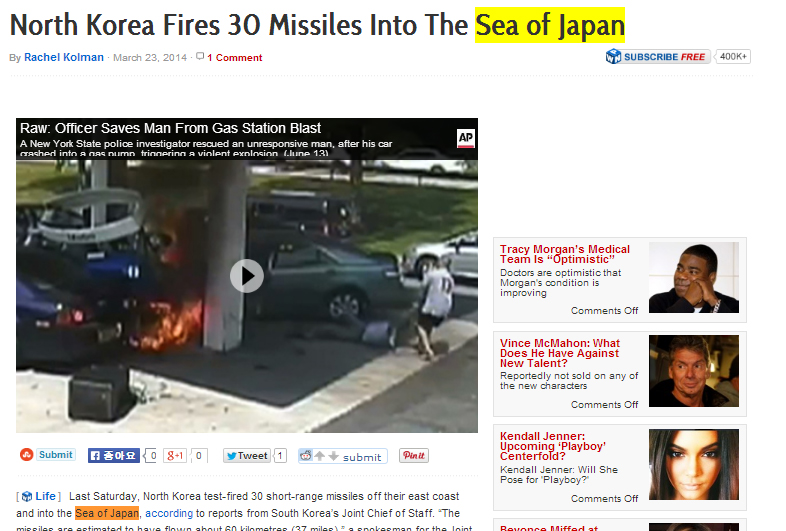Click the Tracy Morgan thumbnail photo
The image size is (786, 531).
pyautogui.click(x=694, y=277)
